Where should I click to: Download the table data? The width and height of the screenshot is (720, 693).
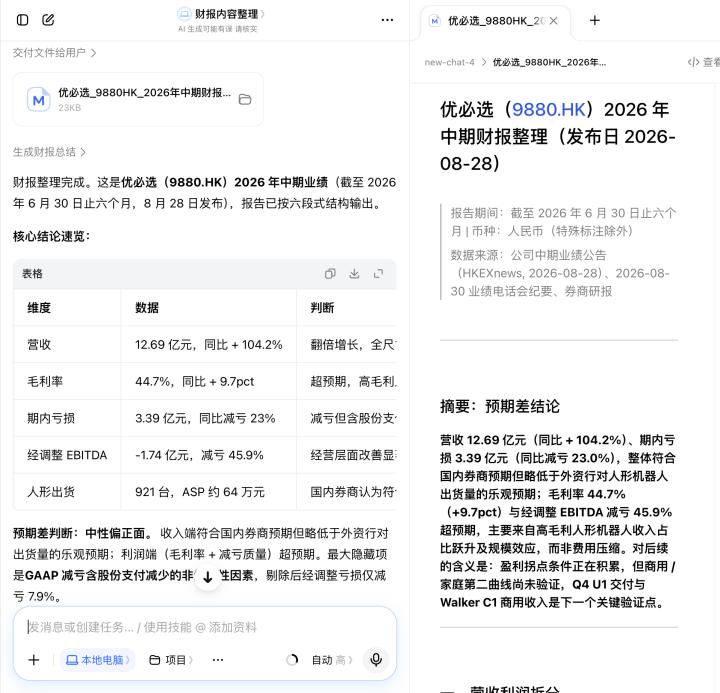[354, 274]
